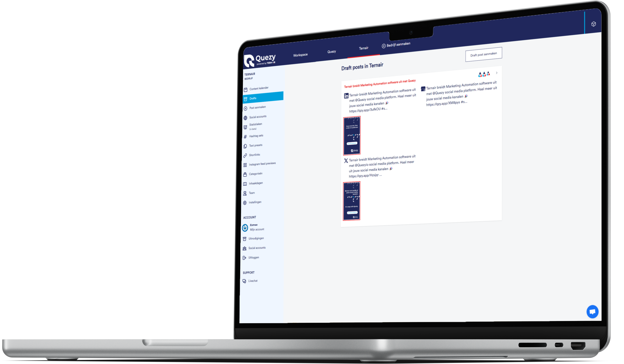This screenshot has height=364, width=624.
Task: Click the Instagram feed previews icon
Action: pos(245,164)
